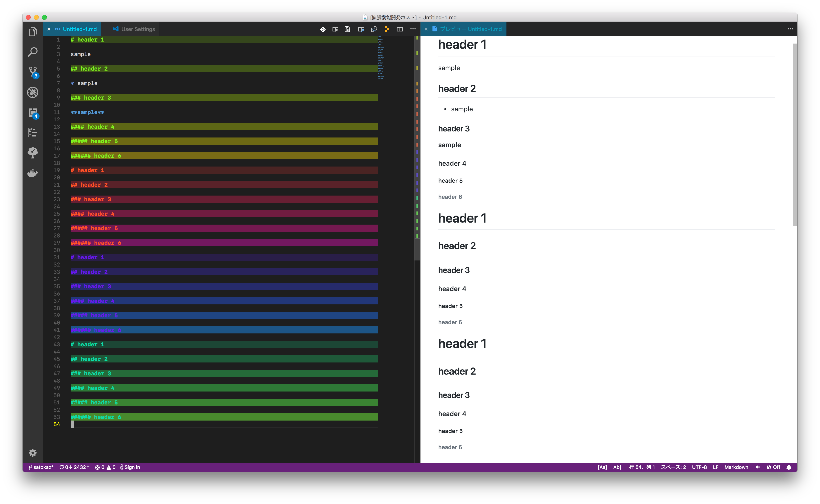Viewport: 820px width, 504px height.
Task: Toggle the [Aa] case status item
Action: pos(602,467)
